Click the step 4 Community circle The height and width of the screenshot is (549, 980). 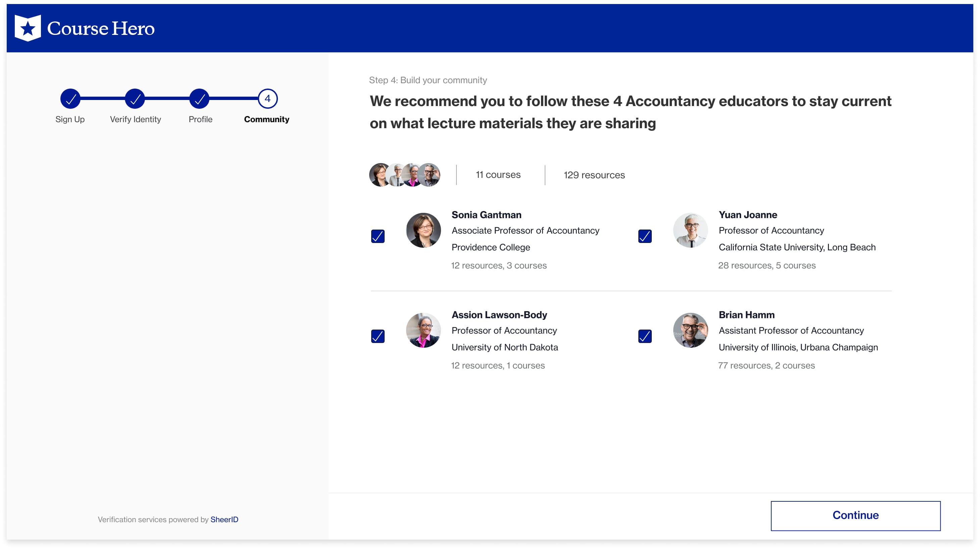click(x=268, y=99)
